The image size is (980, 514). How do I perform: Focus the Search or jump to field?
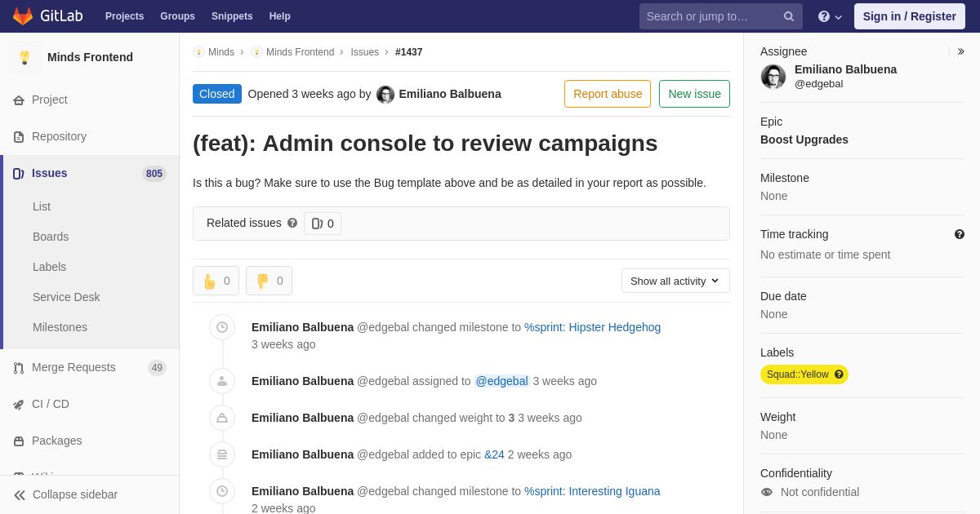click(x=710, y=16)
